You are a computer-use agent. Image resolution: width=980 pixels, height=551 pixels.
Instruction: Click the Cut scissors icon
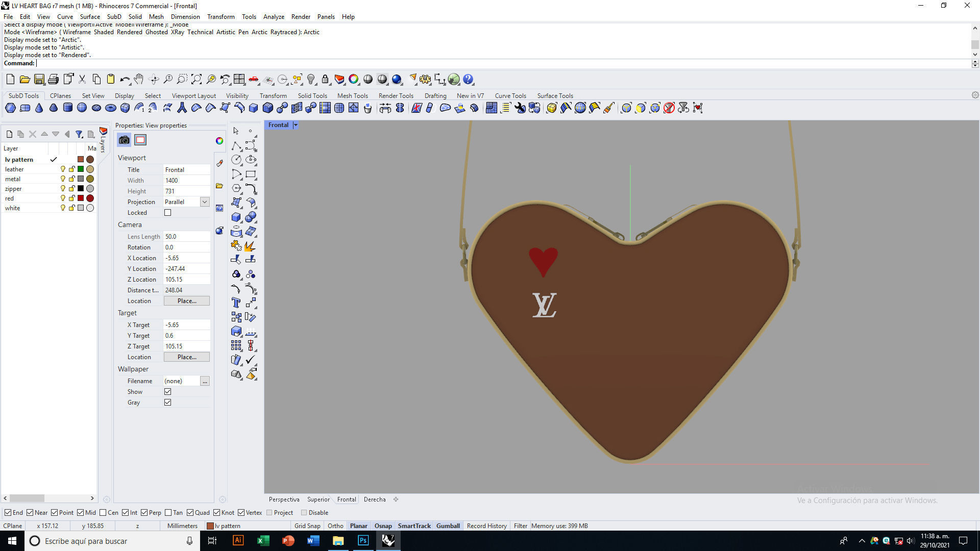82,80
